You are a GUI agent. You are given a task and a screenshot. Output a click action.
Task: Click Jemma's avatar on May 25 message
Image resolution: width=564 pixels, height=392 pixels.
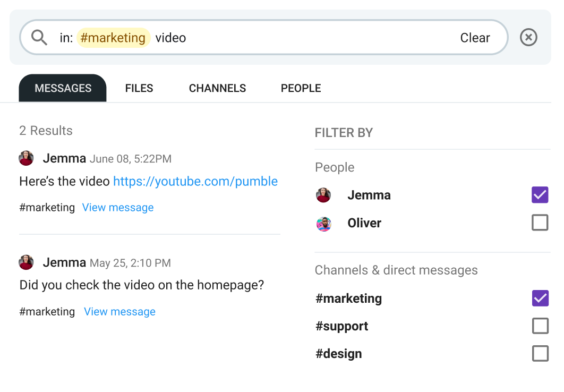tap(26, 262)
